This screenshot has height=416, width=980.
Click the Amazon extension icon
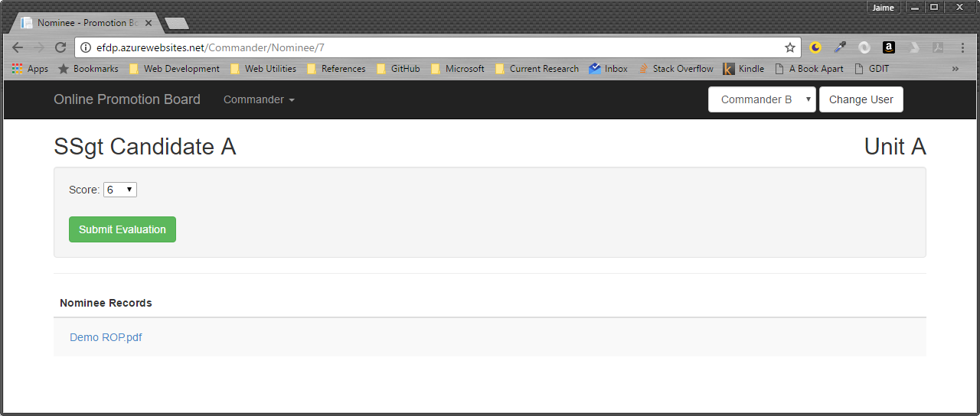[888, 47]
